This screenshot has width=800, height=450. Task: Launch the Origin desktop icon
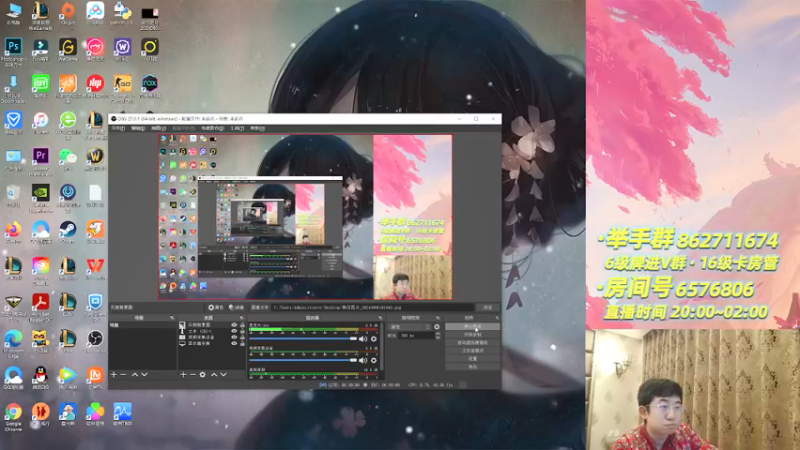(67, 11)
